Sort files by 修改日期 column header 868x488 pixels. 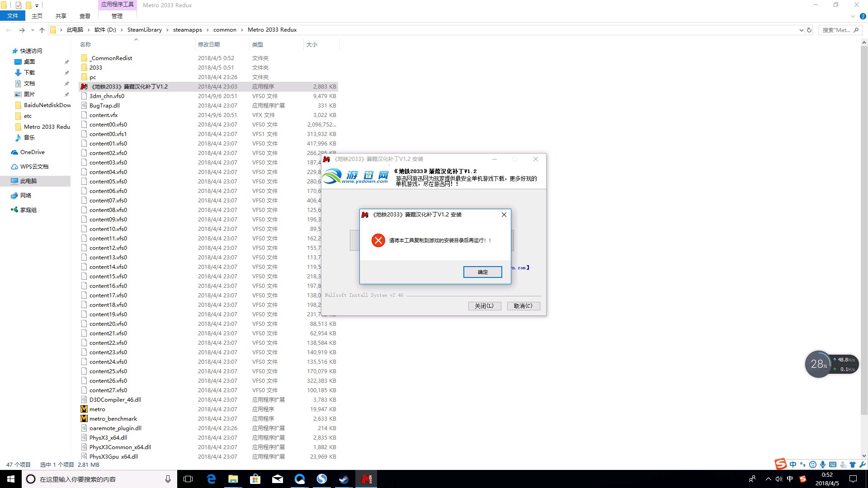pyautogui.click(x=209, y=44)
